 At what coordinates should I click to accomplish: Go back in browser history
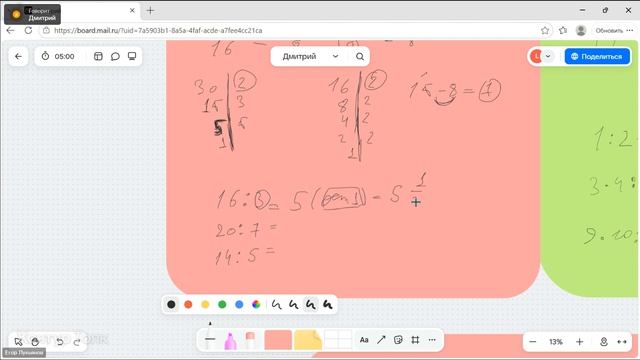pyautogui.click(x=10, y=30)
